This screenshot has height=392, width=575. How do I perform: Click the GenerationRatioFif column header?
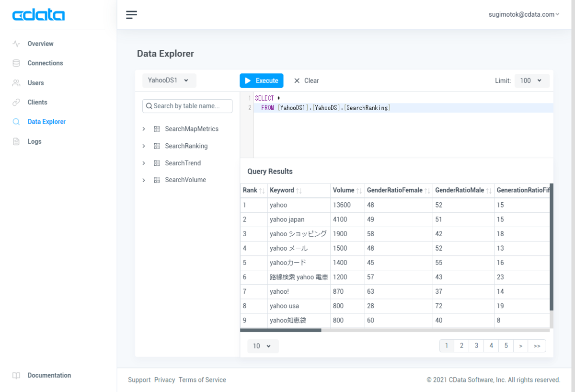(523, 190)
